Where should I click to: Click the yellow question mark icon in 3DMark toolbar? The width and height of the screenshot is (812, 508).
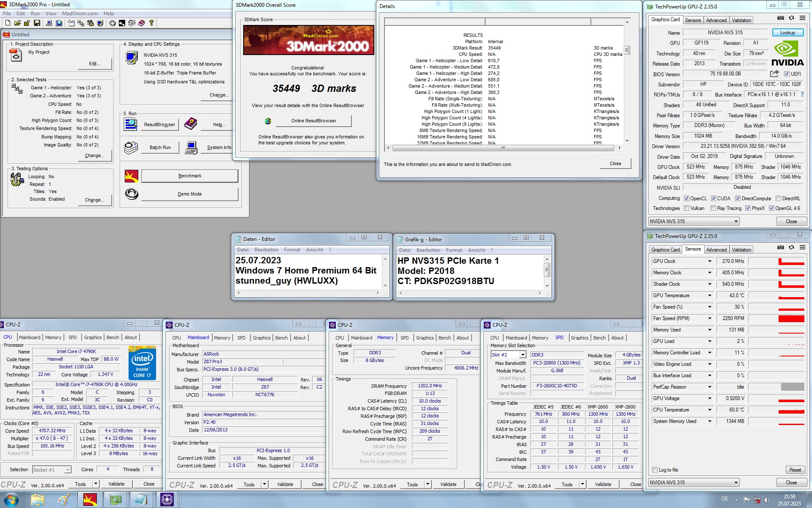151,23
